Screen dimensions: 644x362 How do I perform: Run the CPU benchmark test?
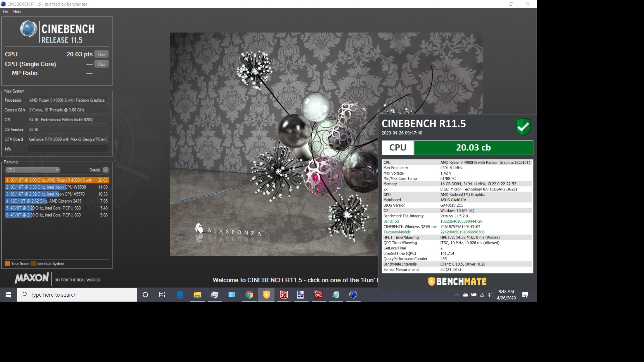(x=101, y=54)
